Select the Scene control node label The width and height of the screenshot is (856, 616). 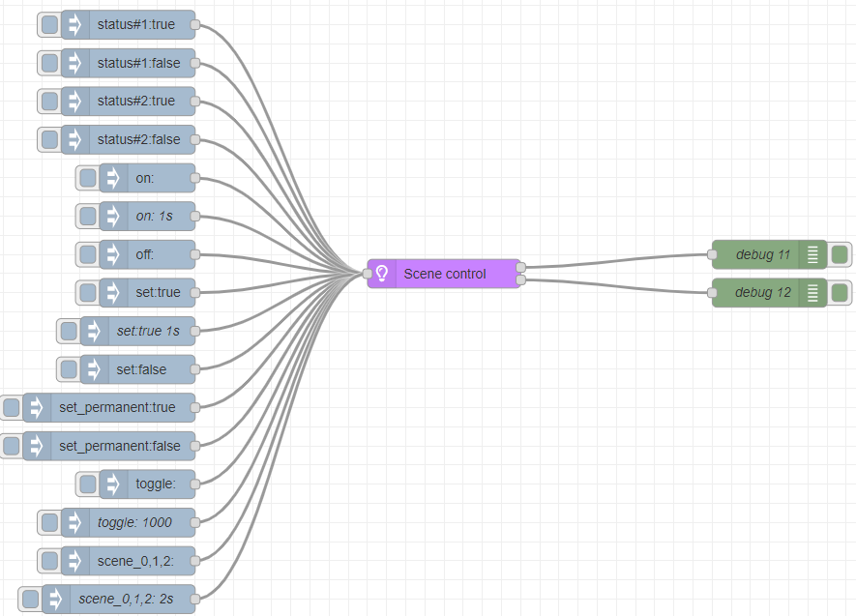tap(445, 274)
